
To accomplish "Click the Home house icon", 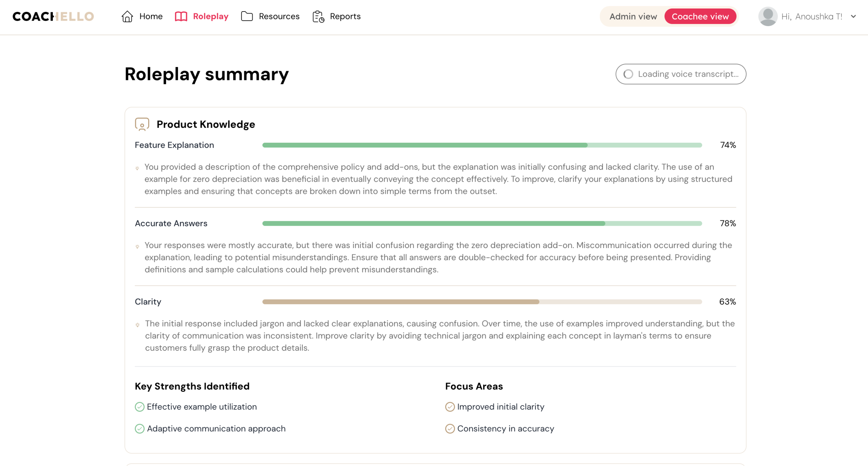I will click(x=127, y=16).
